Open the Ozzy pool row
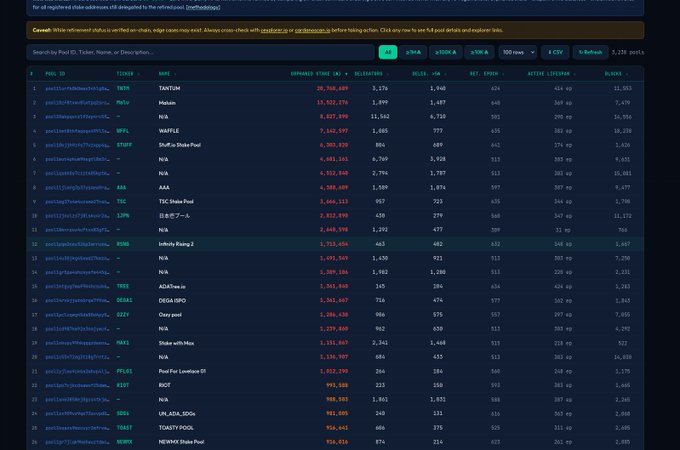 coord(335,315)
